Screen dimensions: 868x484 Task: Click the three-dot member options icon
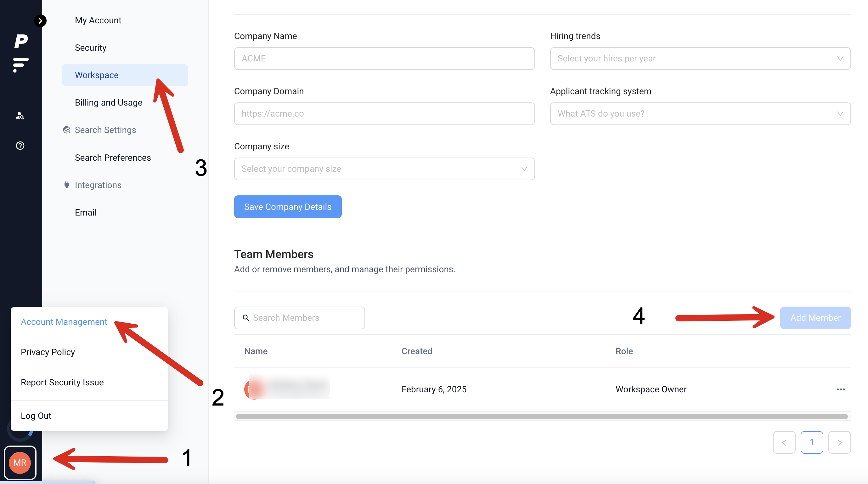point(840,389)
